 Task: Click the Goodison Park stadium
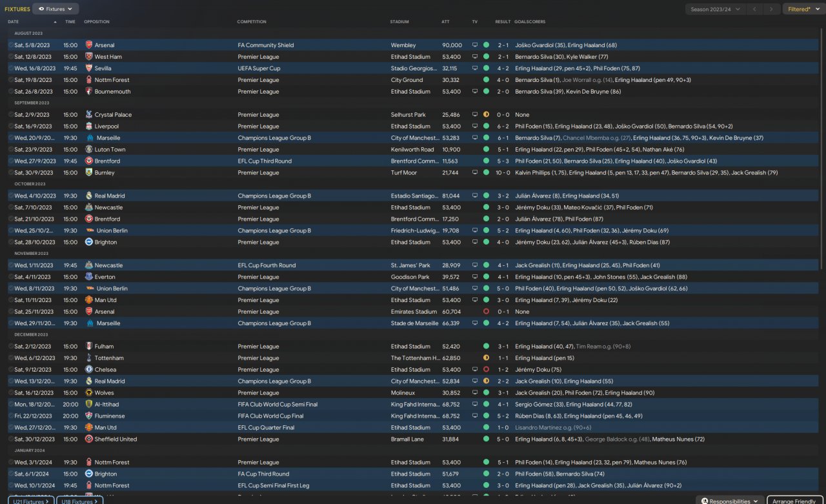point(410,277)
